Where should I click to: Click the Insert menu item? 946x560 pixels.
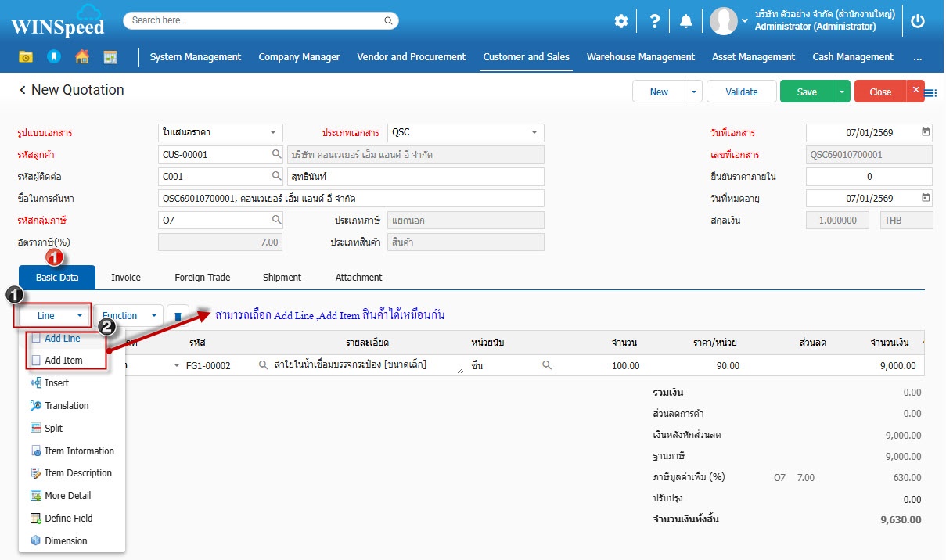point(56,383)
